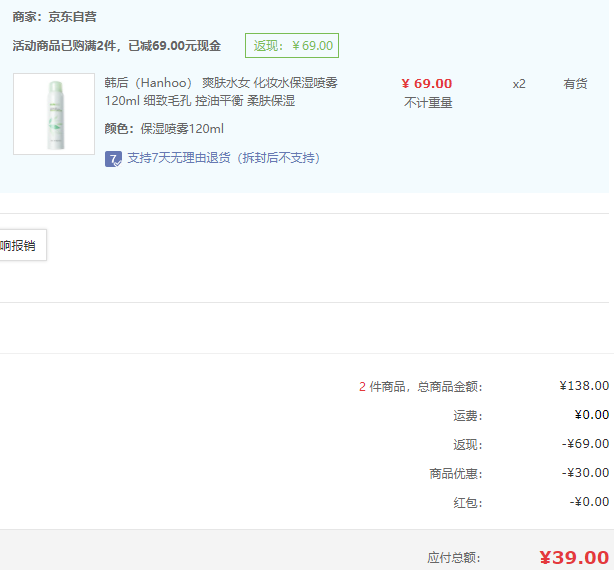Select the total goods amount ¥138.00

pos(584,386)
